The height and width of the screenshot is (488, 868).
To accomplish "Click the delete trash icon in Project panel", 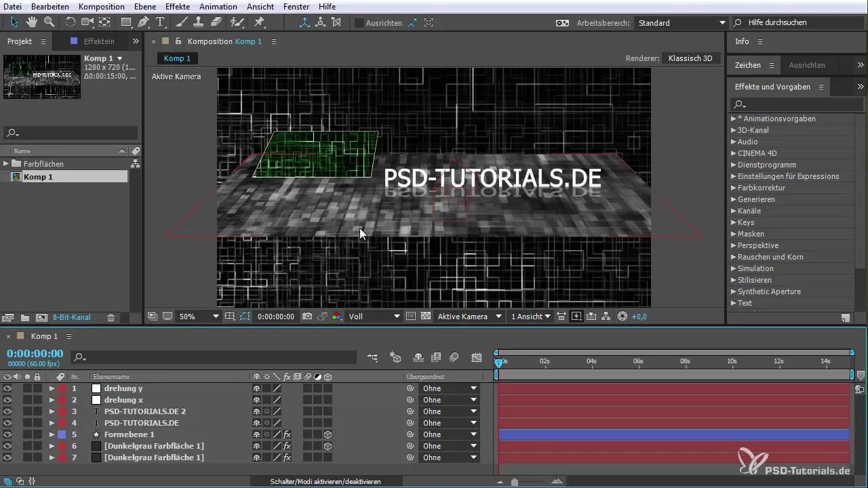I will coord(111,317).
